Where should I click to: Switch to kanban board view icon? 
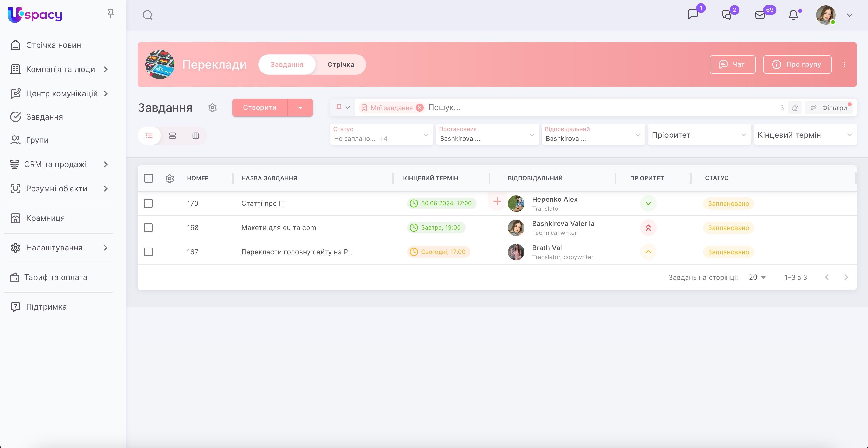pyautogui.click(x=196, y=136)
